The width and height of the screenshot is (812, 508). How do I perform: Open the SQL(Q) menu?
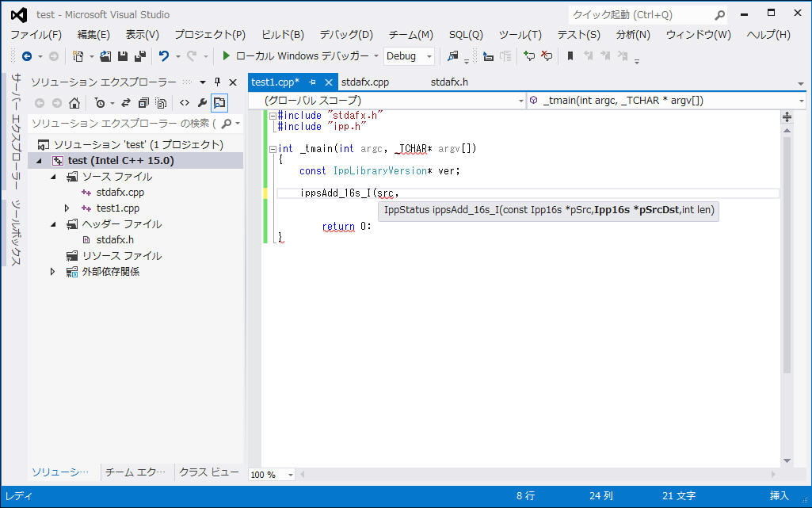coord(466,35)
